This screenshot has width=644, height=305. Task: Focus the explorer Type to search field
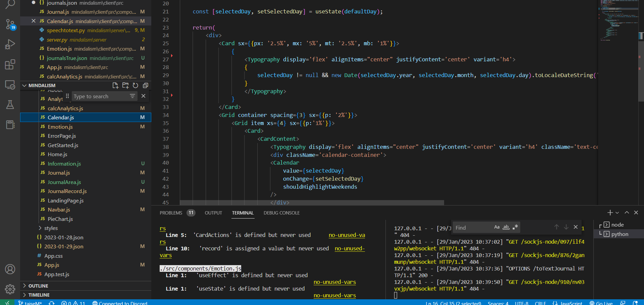tap(101, 97)
